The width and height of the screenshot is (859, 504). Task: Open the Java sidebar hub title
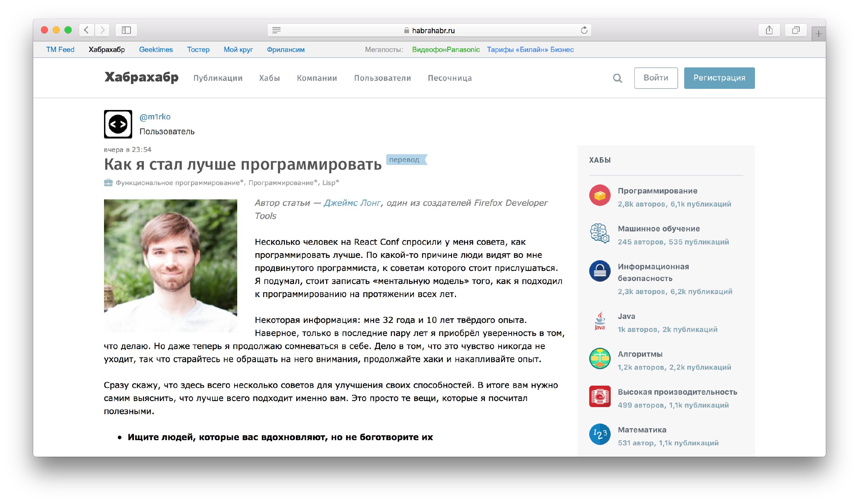626,316
